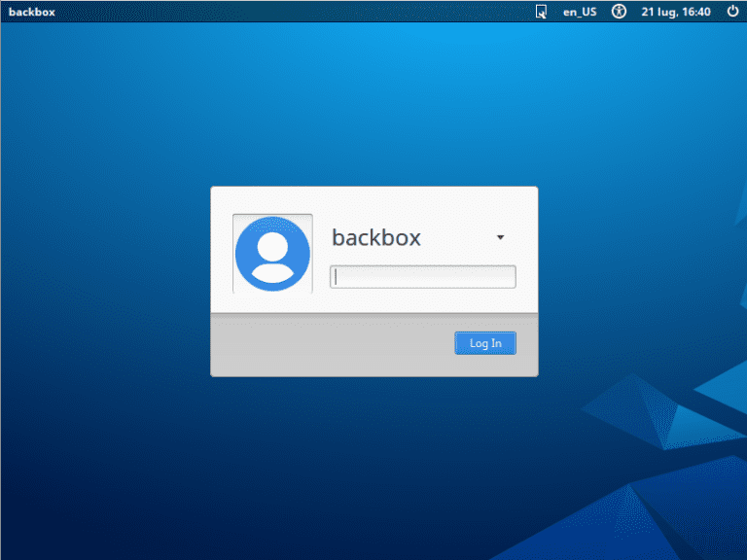
Task: Select the backbox username in login box
Action: (x=376, y=237)
